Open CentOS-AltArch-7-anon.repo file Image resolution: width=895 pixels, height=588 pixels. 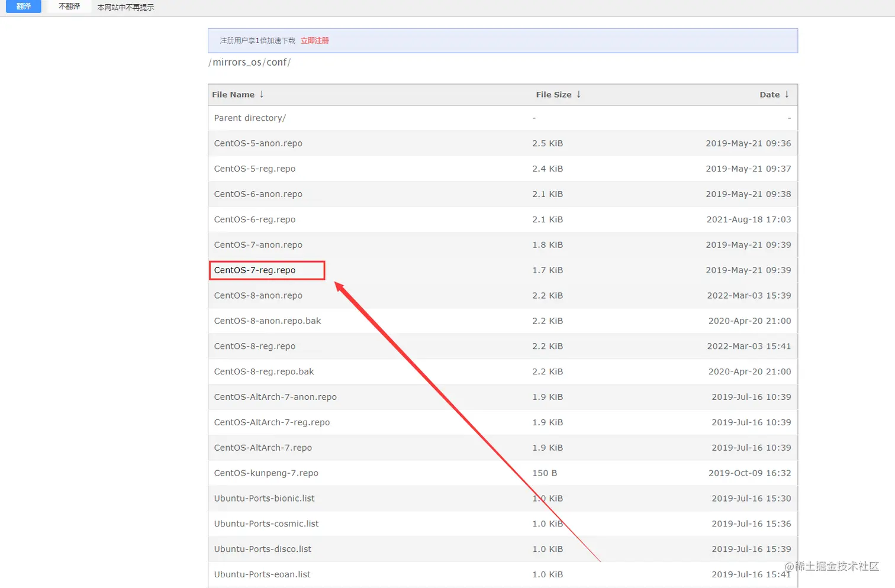(x=275, y=398)
